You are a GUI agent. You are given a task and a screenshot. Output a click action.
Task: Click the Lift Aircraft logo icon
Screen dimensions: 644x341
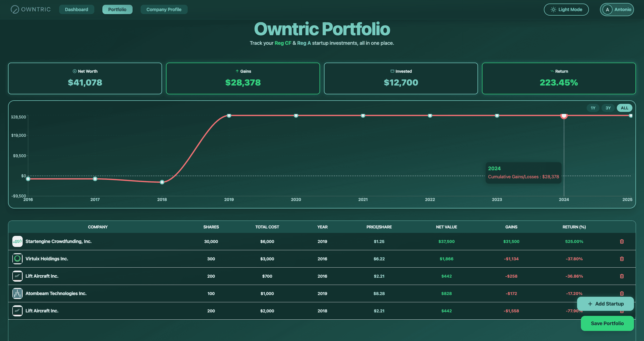pyautogui.click(x=17, y=276)
